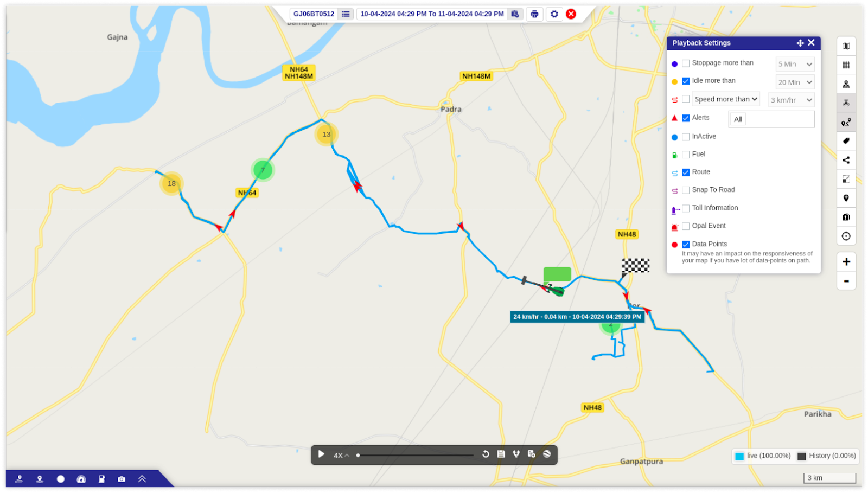The height and width of the screenshot is (493, 868).
Task: Enable the Snap To Road checkbox
Action: (x=686, y=190)
